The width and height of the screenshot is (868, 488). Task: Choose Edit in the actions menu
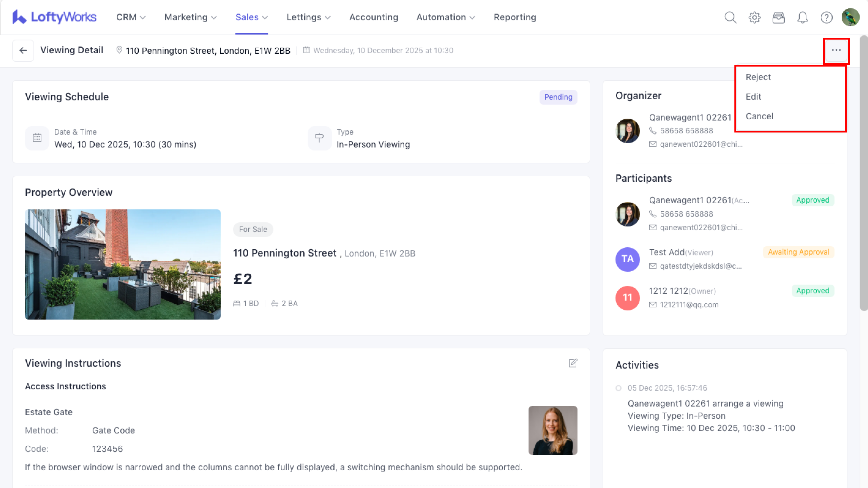[754, 97]
